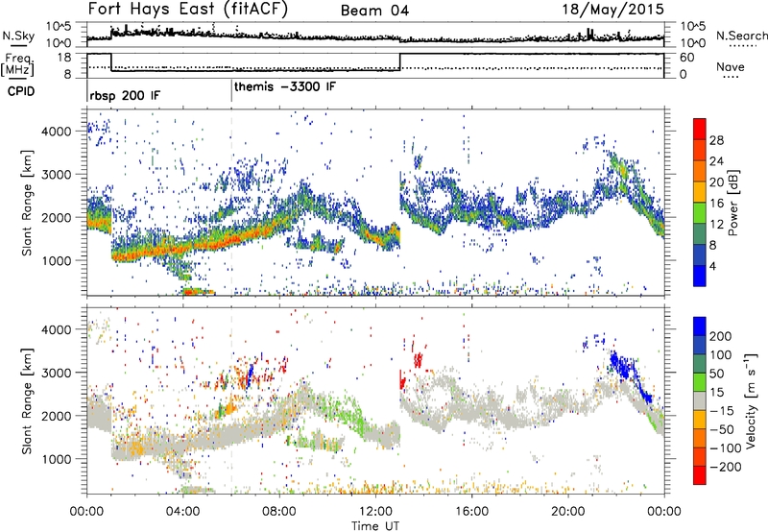Click the orange high-power band near 02:00 UT
This screenshot has width=768, height=532.
click(134, 254)
